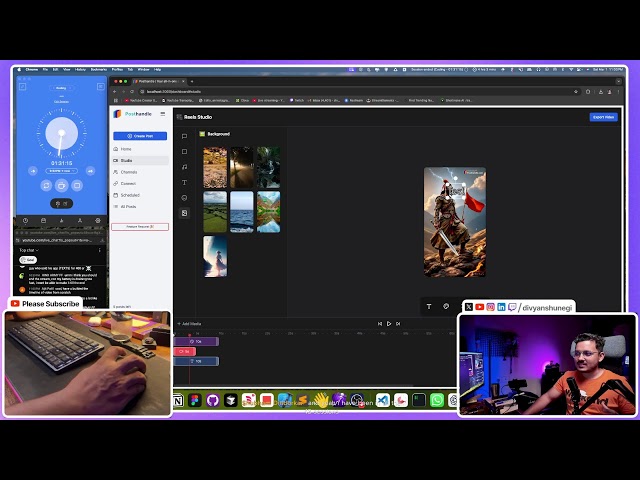This screenshot has height=480, width=640.
Task: Click the browser address bar
Action: point(355,92)
